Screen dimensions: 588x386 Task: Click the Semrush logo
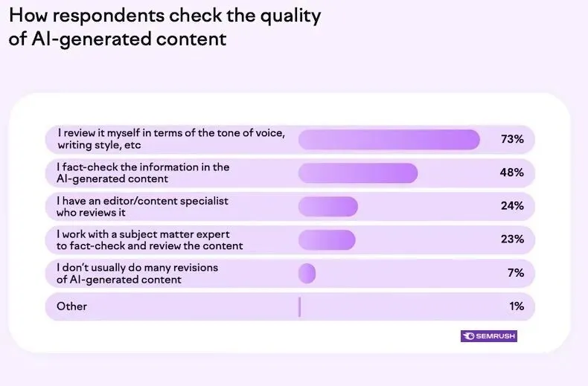coord(488,336)
